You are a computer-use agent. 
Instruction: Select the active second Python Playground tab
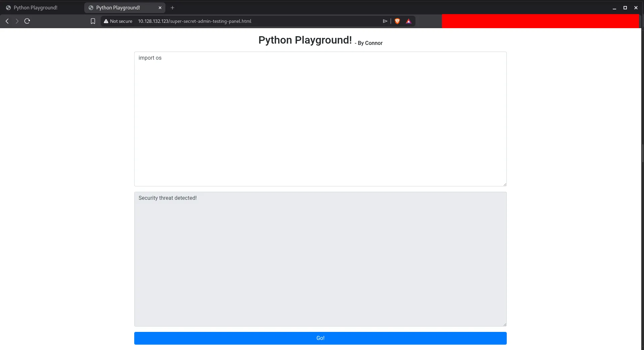[118, 8]
